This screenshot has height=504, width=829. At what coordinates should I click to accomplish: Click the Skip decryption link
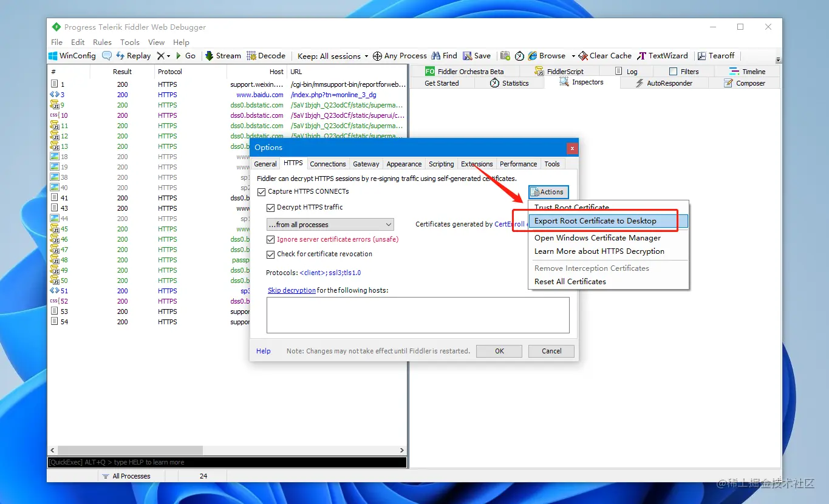click(292, 290)
